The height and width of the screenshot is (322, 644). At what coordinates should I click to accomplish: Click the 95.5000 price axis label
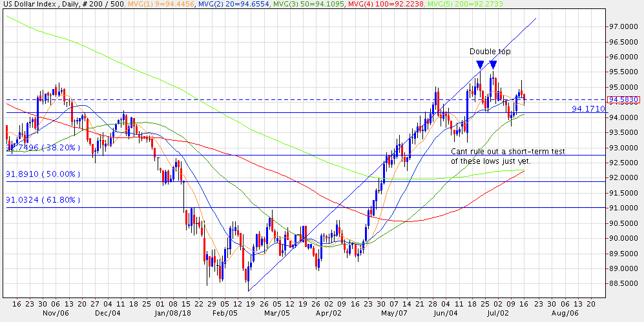click(623, 72)
